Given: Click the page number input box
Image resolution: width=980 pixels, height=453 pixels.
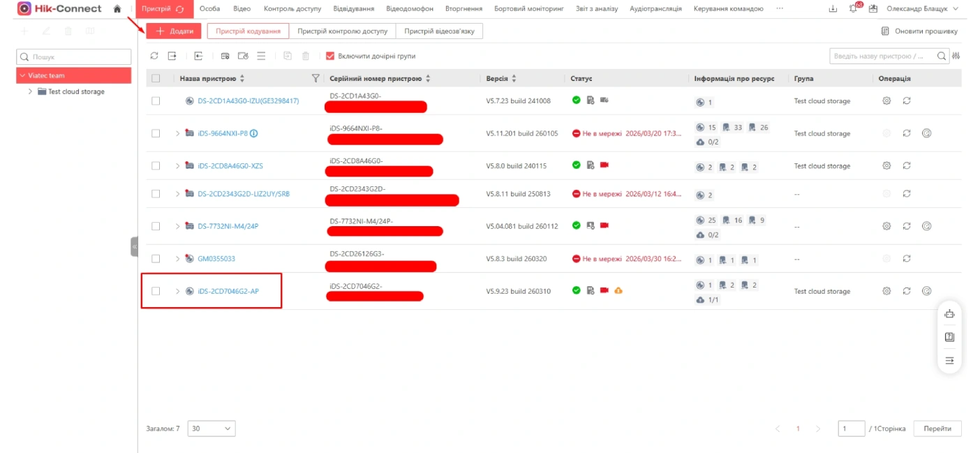Looking at the screenshot, I should click(851, 429).
